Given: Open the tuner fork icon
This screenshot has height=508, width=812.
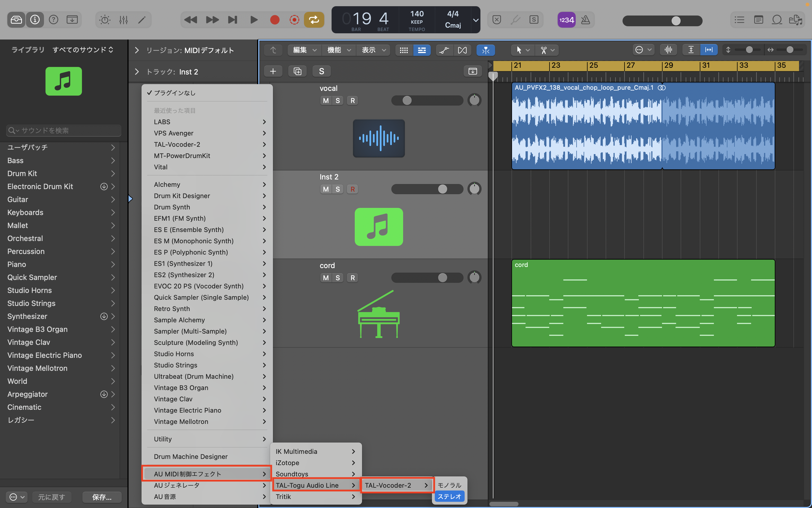Looking at the screenshot, I should point(515,20).
